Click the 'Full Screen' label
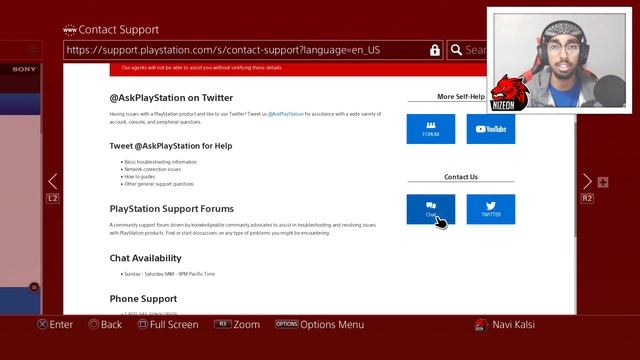Screen dimensions: 640x360 click(174, 324)
